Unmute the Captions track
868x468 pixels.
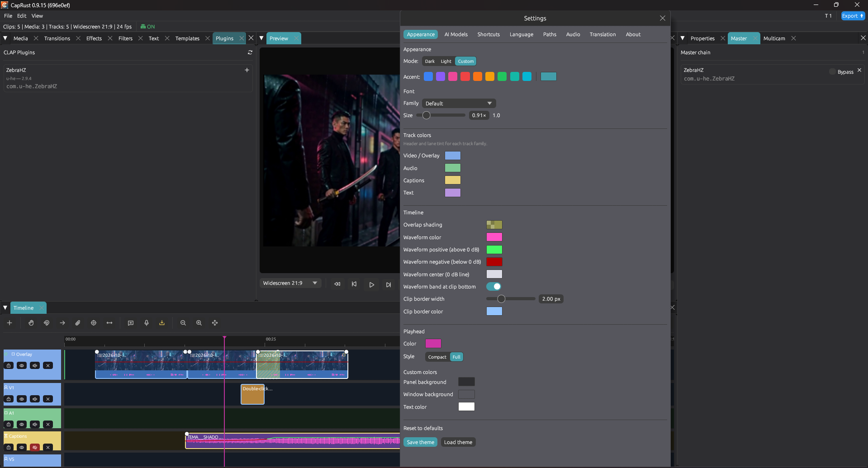(x=35, y=447)
